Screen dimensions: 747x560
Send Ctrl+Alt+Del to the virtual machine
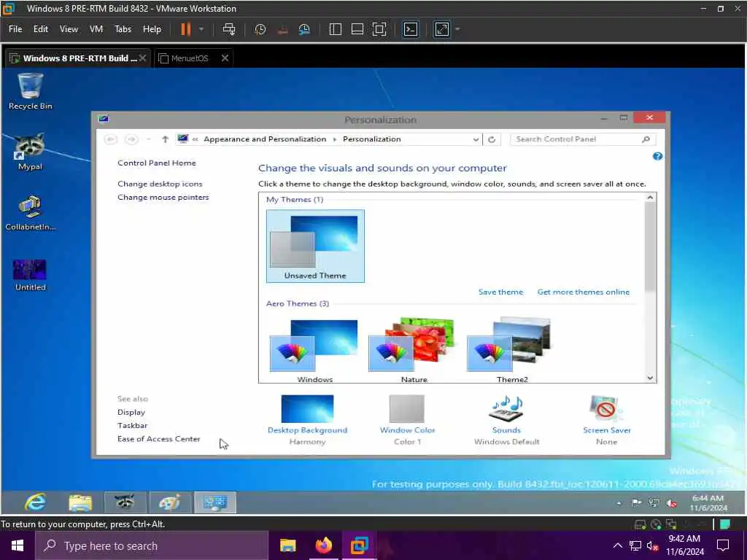coord(229,29)
